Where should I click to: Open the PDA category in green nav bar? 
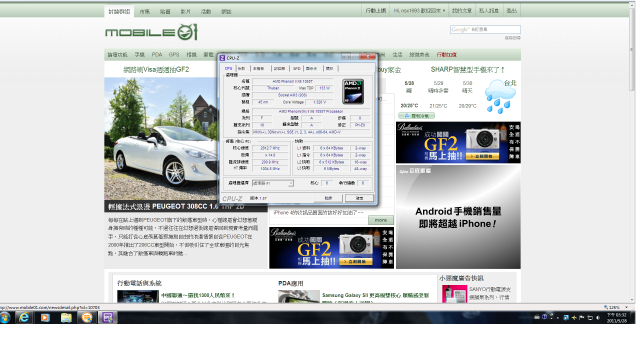pos(157,55)
